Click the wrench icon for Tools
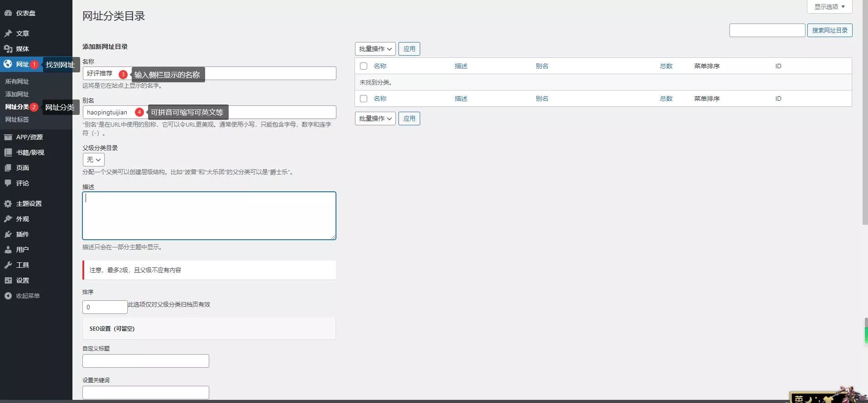 tap(8, 265)
